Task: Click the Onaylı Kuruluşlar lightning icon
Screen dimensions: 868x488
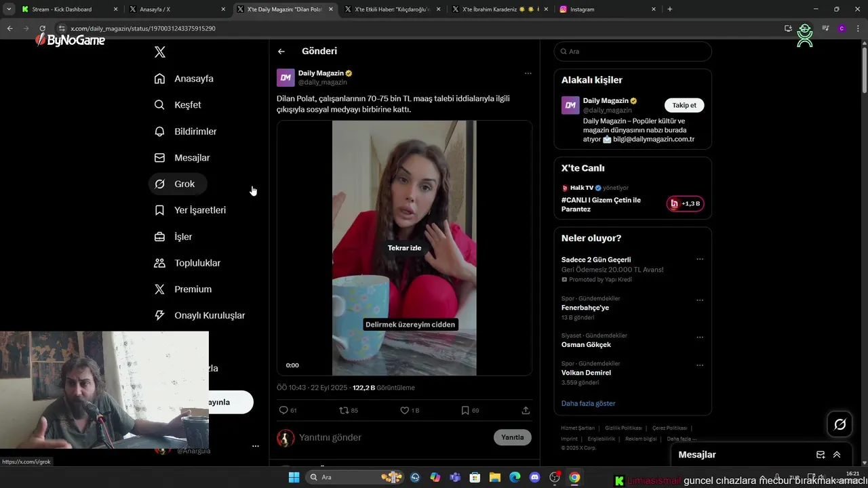Action: [x=159, y=315]
